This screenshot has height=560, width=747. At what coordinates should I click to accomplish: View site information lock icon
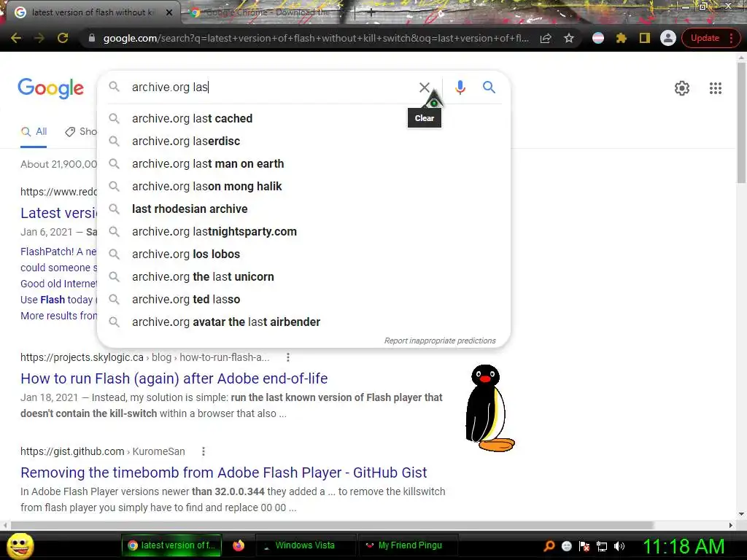coord(92,38)
